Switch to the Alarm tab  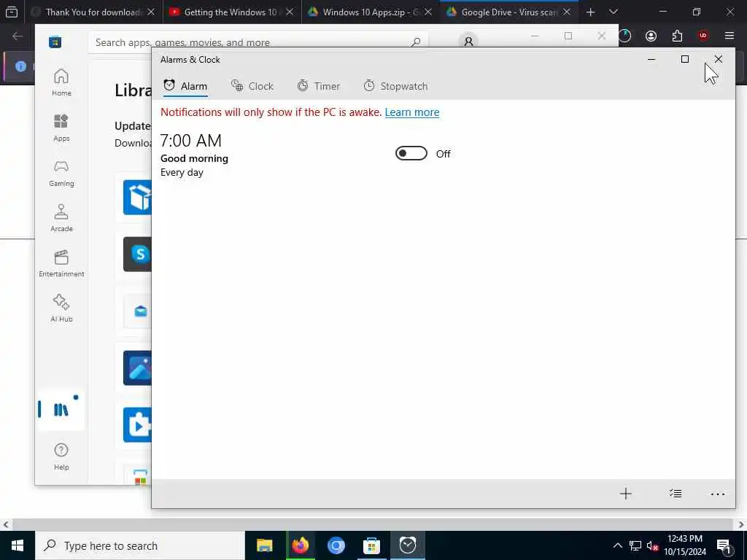click(185, 86)
